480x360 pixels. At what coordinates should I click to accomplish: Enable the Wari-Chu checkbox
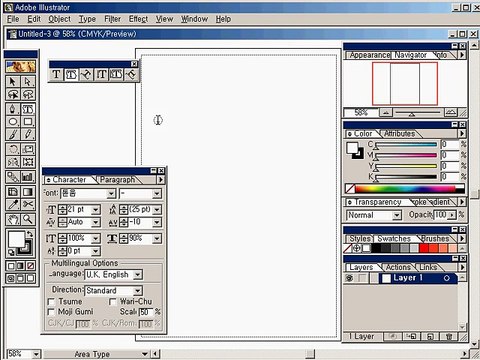[x=113, y=302]
